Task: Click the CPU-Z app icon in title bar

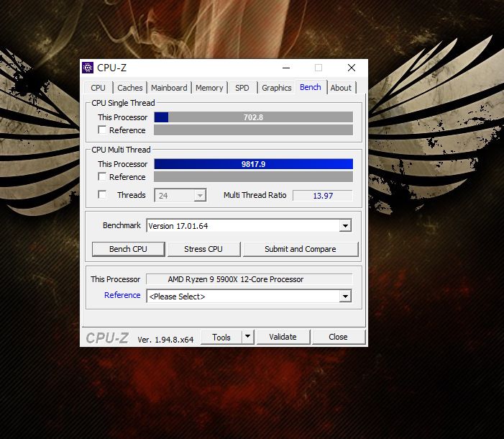Action: [88, 68]
